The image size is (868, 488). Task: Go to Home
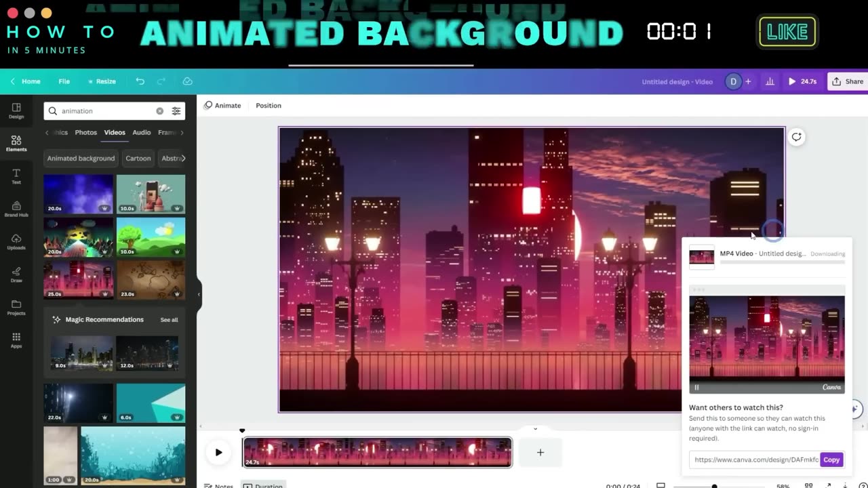point(31,81)
